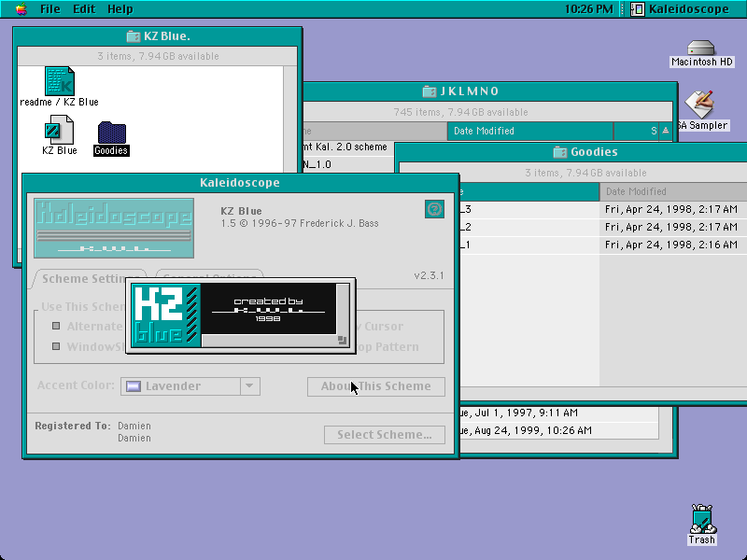747x560 pixels.
Task: Click the Kaleidoscope logo banner
Action: tap(114, 228)
